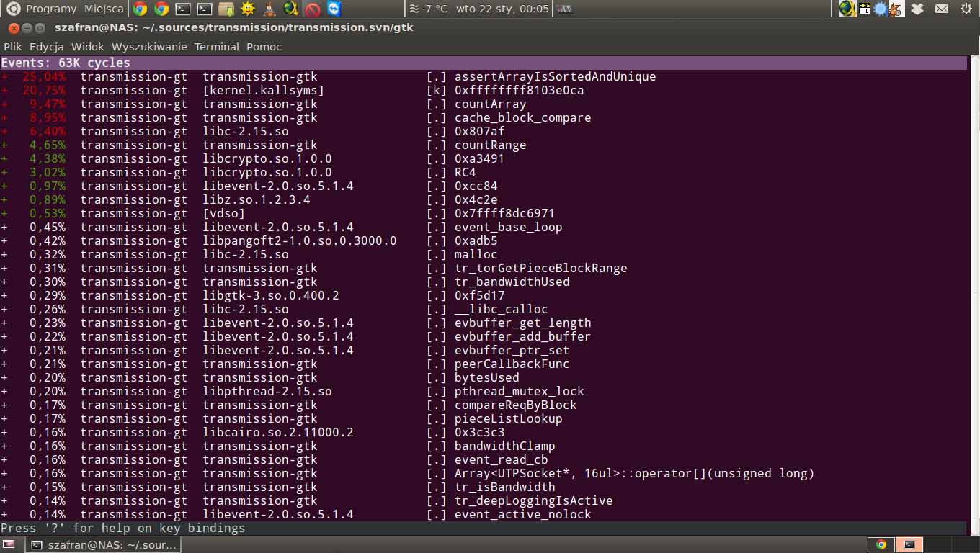
Task: Open the second terminal launcher icon
Action: (205, 9)
